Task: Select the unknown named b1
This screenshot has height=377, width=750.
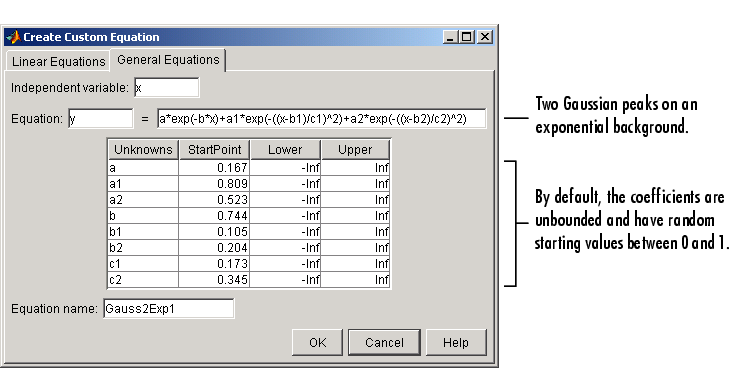Action: 143,232
